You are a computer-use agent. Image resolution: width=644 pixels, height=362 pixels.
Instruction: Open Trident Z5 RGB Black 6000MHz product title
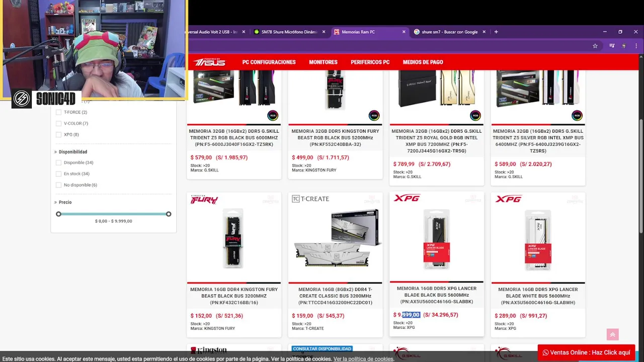(x=234, y=138)
